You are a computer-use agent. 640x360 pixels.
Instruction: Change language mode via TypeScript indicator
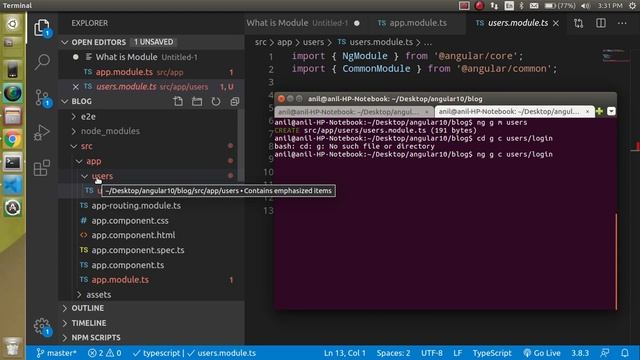pos(492,353)
